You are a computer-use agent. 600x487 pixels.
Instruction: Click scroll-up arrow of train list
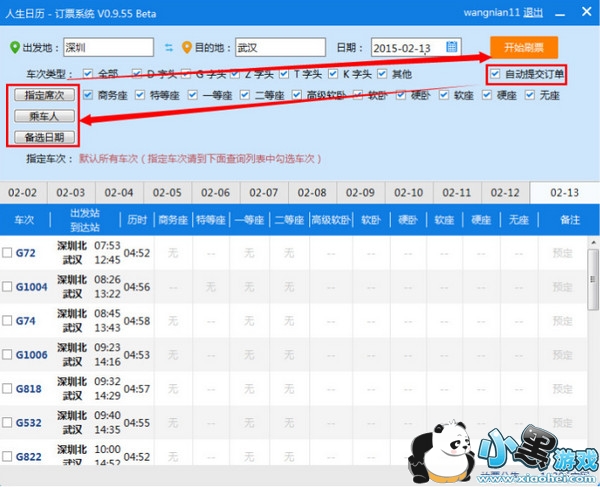tap(593, 242)
